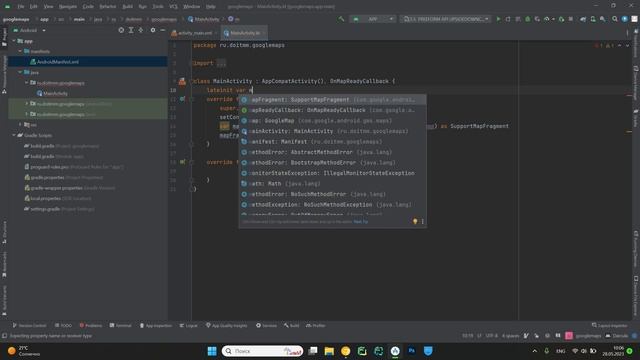Open the VCS menu

[x=173, y=7]
